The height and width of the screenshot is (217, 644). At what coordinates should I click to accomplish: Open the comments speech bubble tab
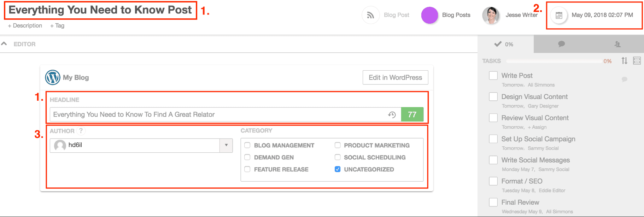click(561, 44)
